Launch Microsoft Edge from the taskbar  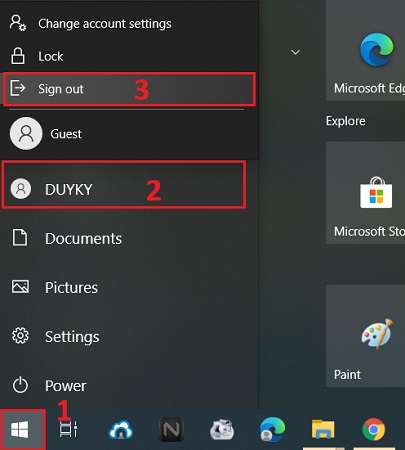(x=272, y=429)
